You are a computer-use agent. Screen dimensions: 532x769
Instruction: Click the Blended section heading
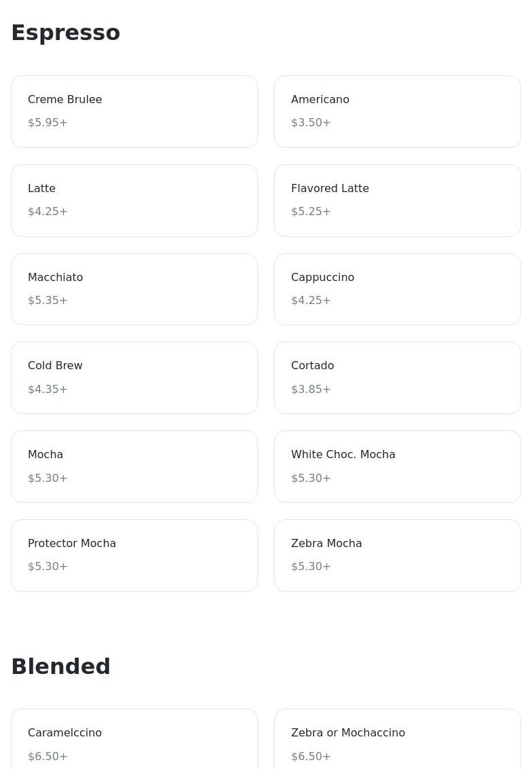(61, 667)
